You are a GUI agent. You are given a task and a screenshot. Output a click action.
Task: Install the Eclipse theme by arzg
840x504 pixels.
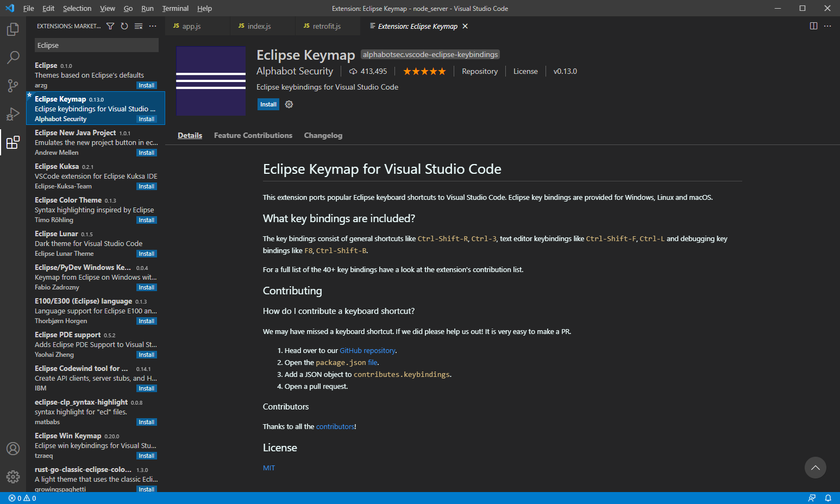point(147,85)
